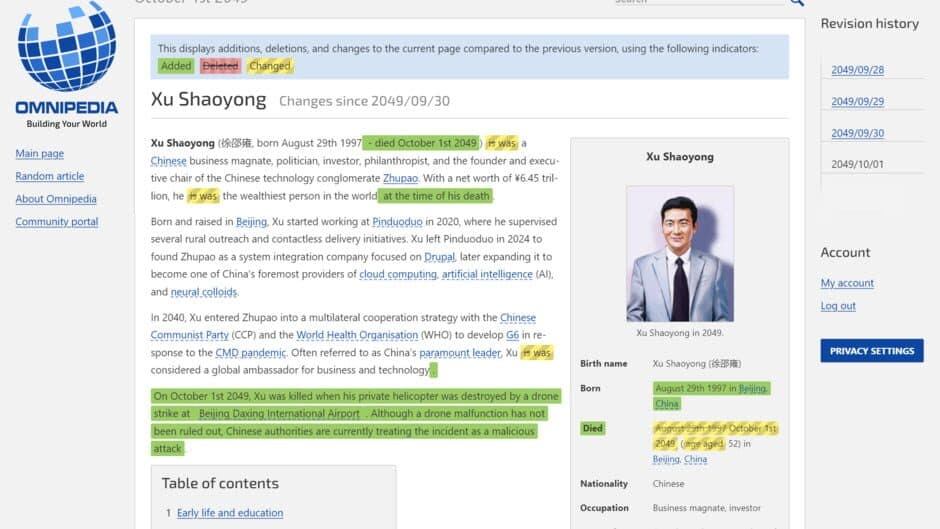The width and height of the screenshot is (940, 529).
Task: Click the Xu Shaoyong page title
Action: (x=209, y=100)
